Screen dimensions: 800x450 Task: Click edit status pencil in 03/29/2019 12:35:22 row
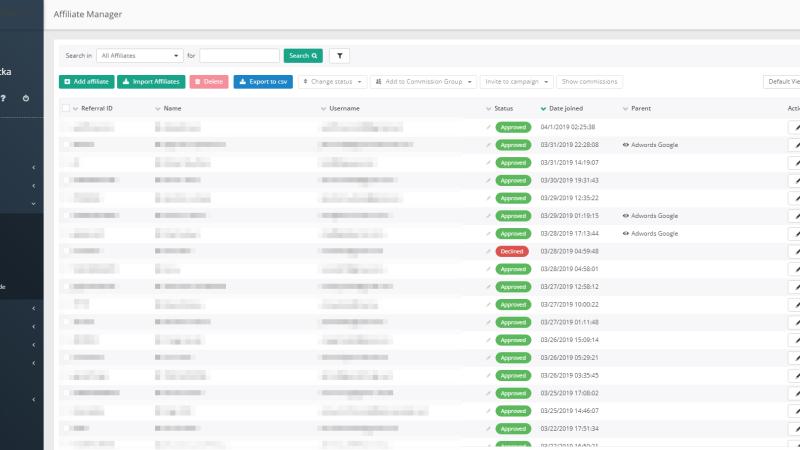tap(488, 198)
